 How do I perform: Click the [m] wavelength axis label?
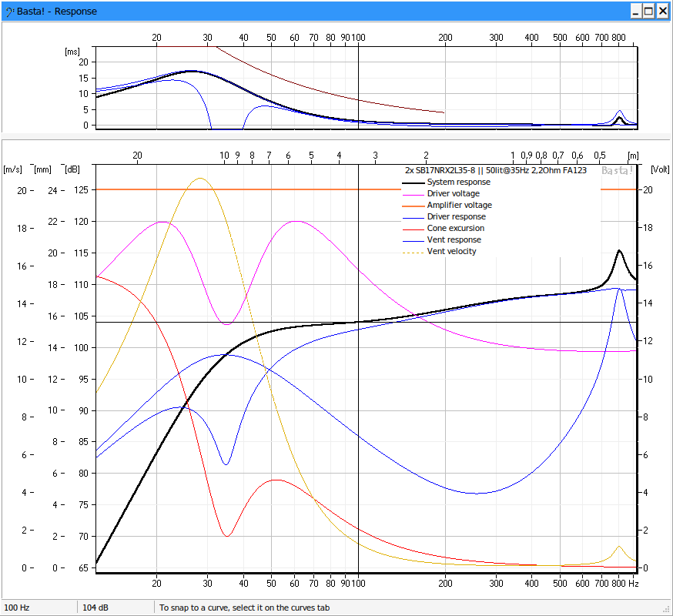pyautogui.click(x=633, y=156)
